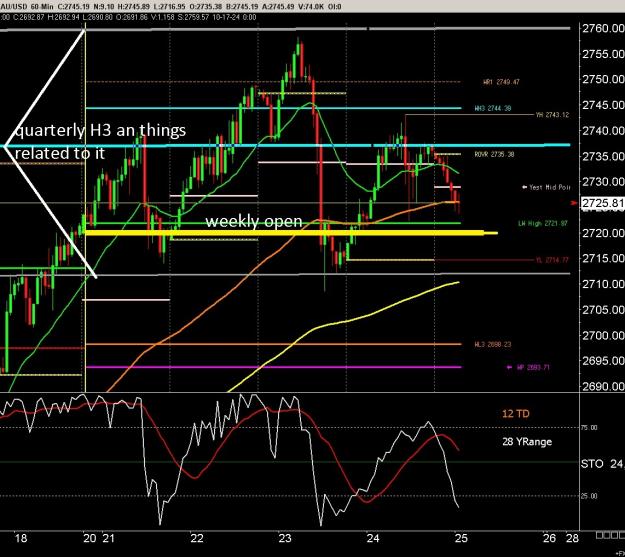Click date 24 on the time axis
This screenshot has height=557, width=625.
click(x=373, y=538)
